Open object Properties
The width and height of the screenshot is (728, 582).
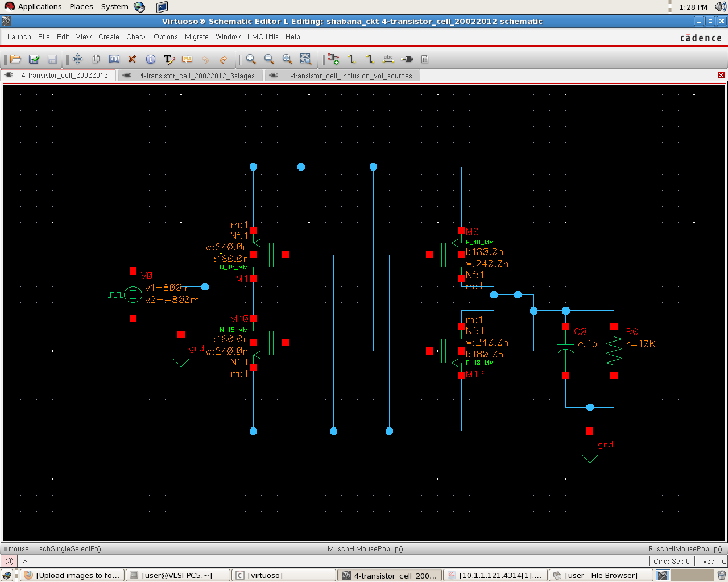click(x=151, y=59)
